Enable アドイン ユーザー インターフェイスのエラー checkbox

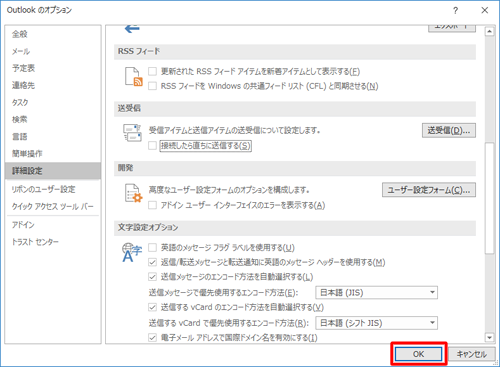[152, 205]
